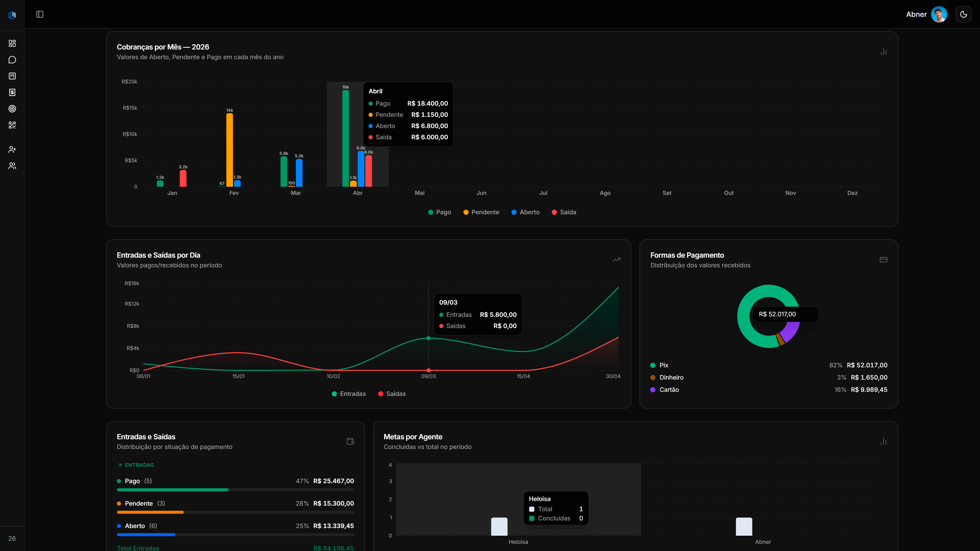
Task: Click the orange February Pendente bar
Action: (x=229, y=150)
